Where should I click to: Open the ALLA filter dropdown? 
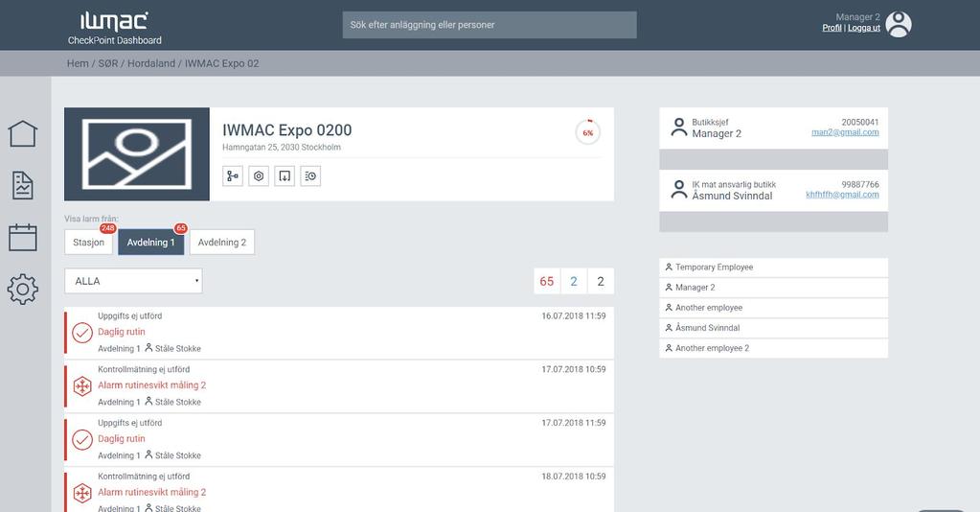tap(133, 281)
